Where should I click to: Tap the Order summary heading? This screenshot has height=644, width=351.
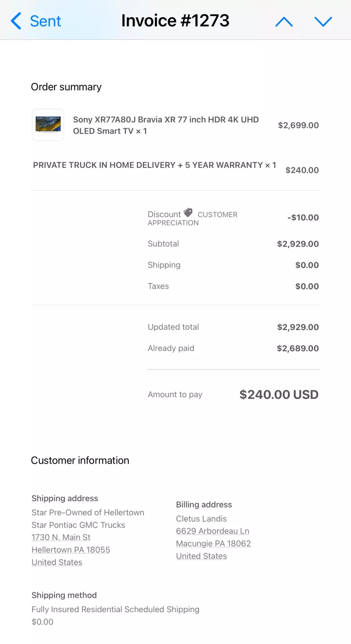(x=66, y=87)
